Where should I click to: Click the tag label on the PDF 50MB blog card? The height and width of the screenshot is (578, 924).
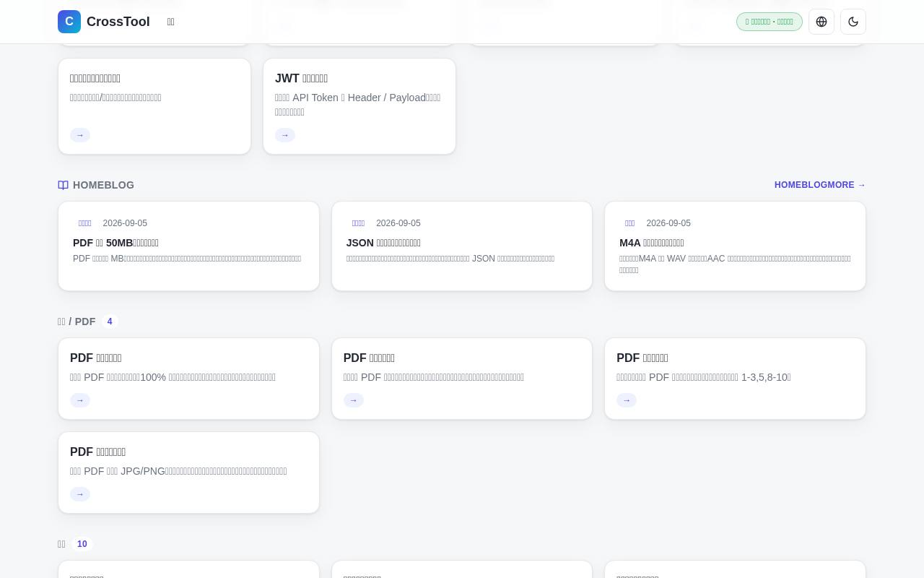point(85,223)
